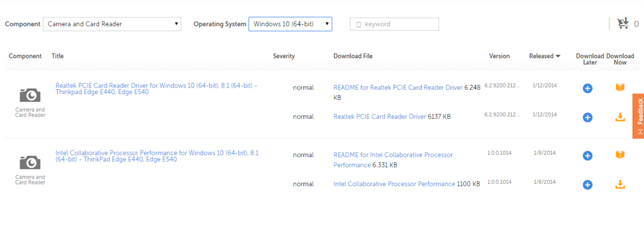
Task: Open the Operating System dropdown
Action: coord(291,24)
